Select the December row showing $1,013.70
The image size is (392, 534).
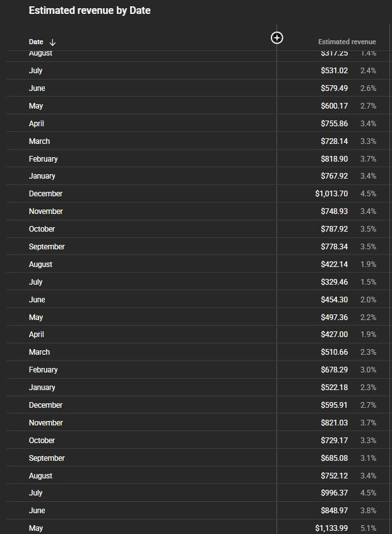click(x=45, y=194)
